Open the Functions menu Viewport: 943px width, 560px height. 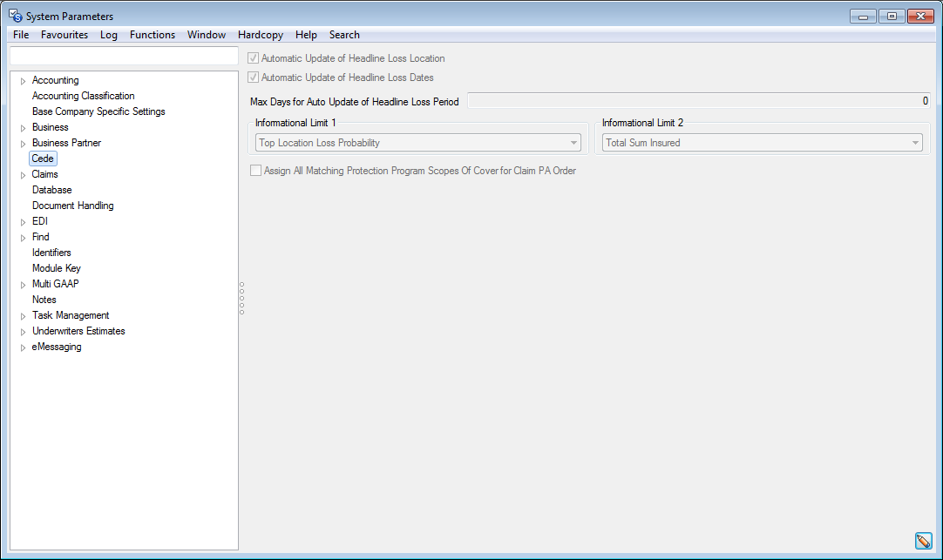click(x=153, y=35)
